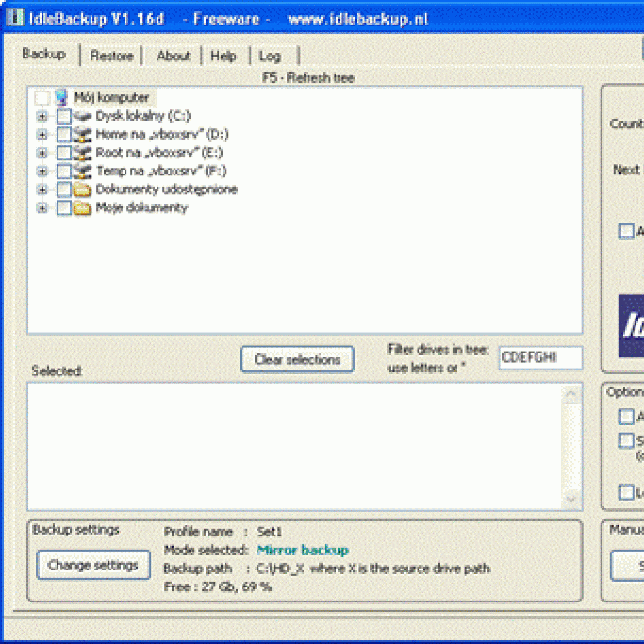644x644 pixels.
Task: Check the Moje dokumenty checkbox
Action: click(x=64, y=208)
